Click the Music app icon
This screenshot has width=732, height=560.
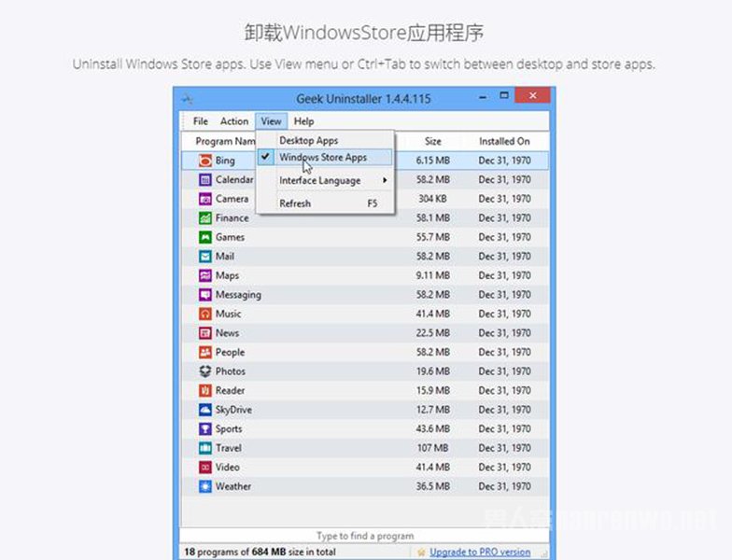pos(205,314)
